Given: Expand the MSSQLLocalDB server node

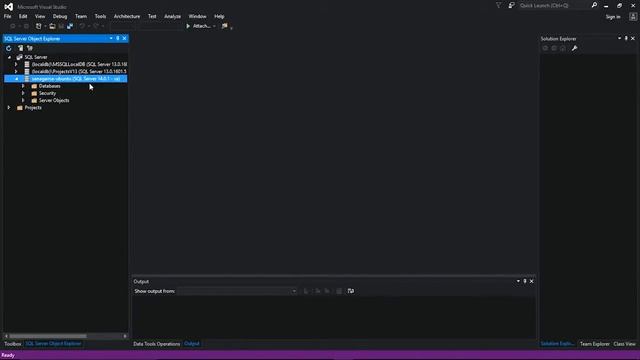Looking at the screenshot, I should (x=16, y=64).
